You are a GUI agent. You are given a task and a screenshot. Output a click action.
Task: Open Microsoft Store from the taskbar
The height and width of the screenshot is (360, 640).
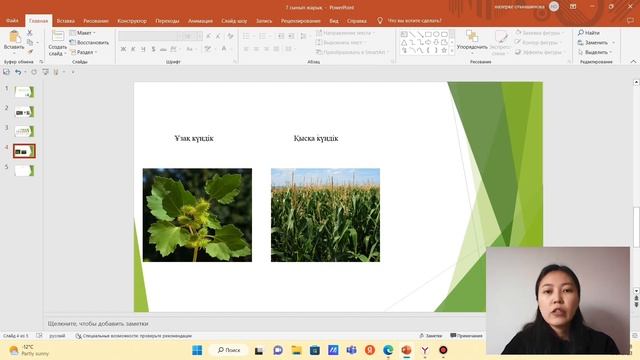315,350
